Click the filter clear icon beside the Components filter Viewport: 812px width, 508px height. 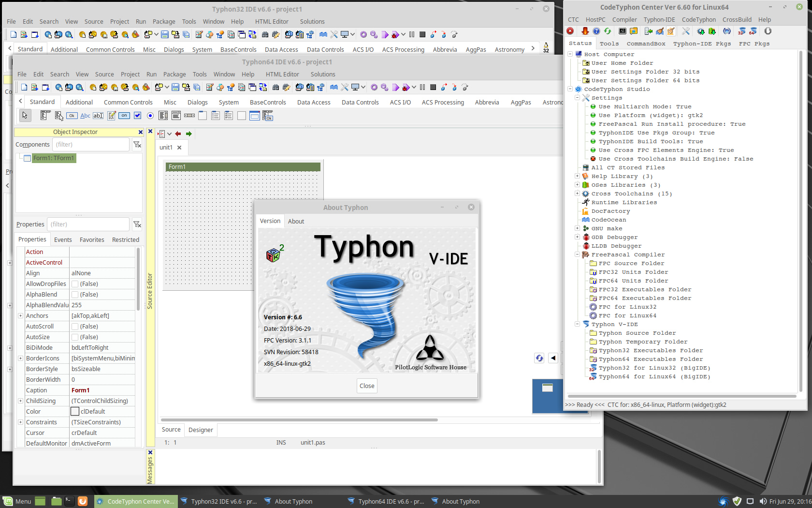point(137,144)
